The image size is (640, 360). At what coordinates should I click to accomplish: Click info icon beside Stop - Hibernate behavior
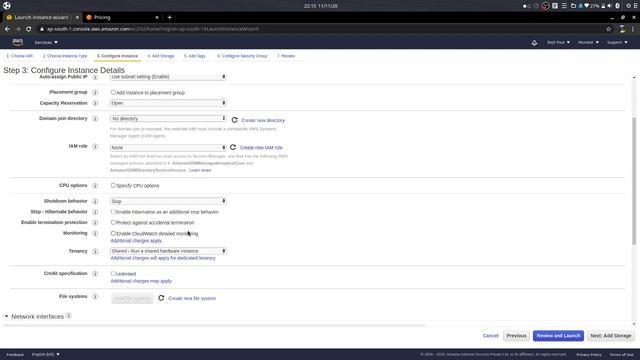[x=95, y=212]
